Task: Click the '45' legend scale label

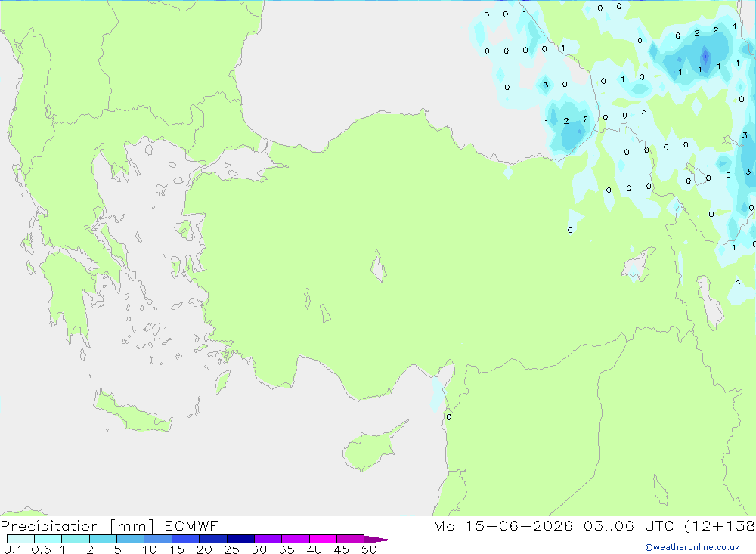Action: pos(342,549)
